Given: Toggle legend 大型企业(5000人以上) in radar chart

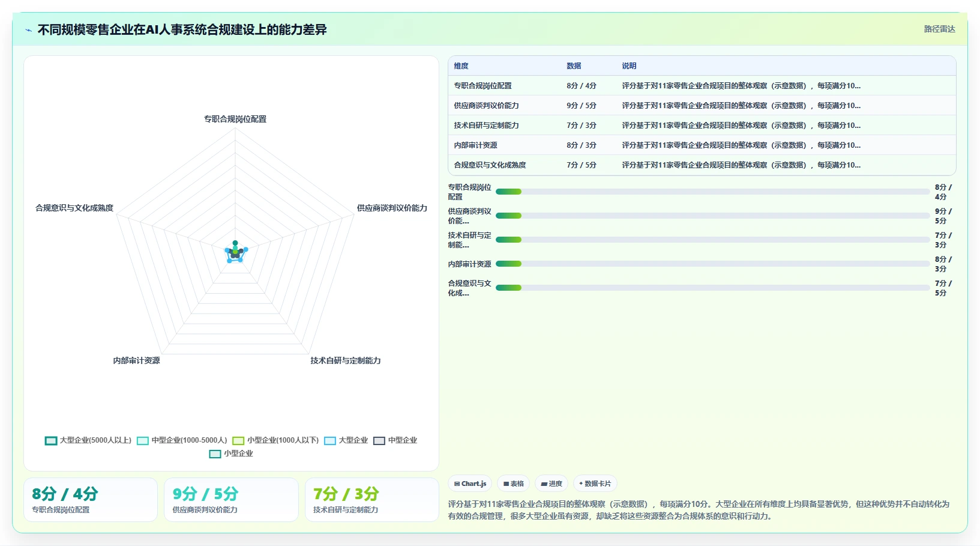Looking at the screenshot, I should coord(88,440).
